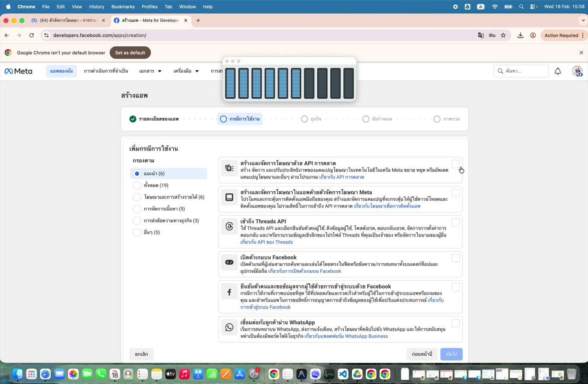The width and height of the screenshot is (588, 384).
Task: Click the Facebook Login f icon
Action: click(229, 292)
